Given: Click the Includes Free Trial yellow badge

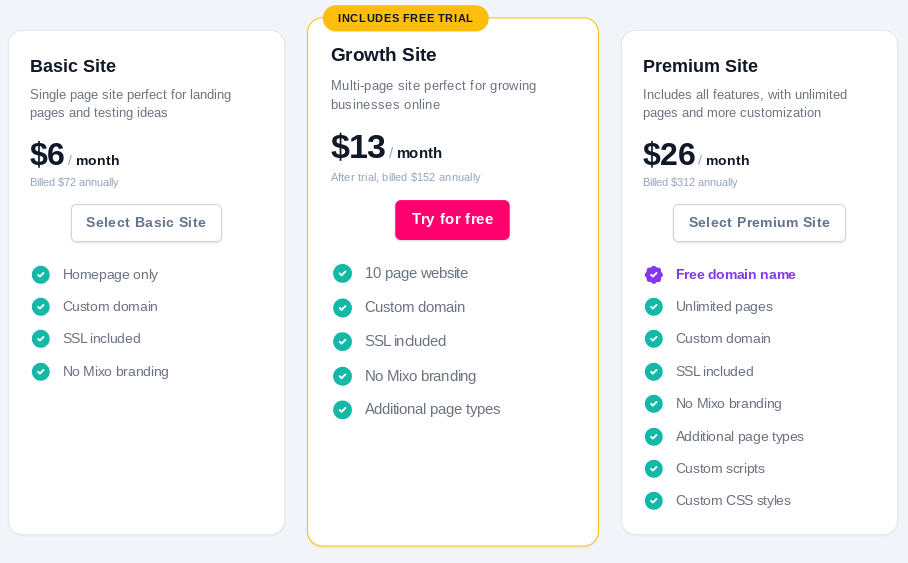Looking at the screenshot, I should tap(405, 18).
